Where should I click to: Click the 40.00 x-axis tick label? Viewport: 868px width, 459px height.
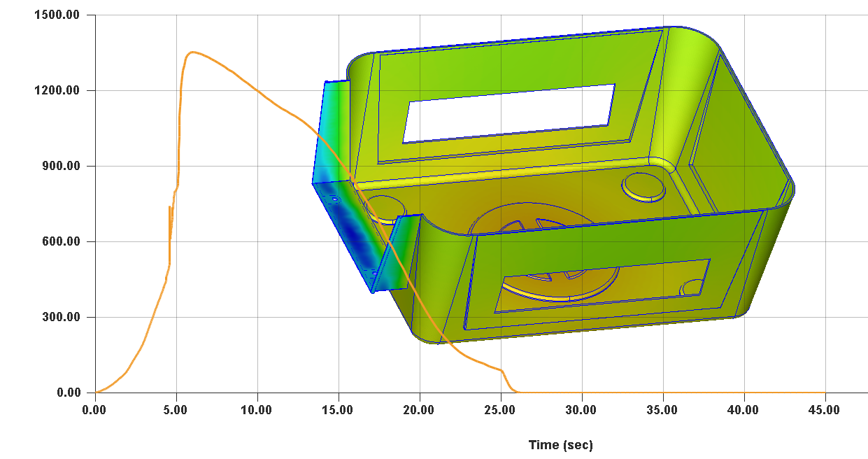tap(744, 410)
